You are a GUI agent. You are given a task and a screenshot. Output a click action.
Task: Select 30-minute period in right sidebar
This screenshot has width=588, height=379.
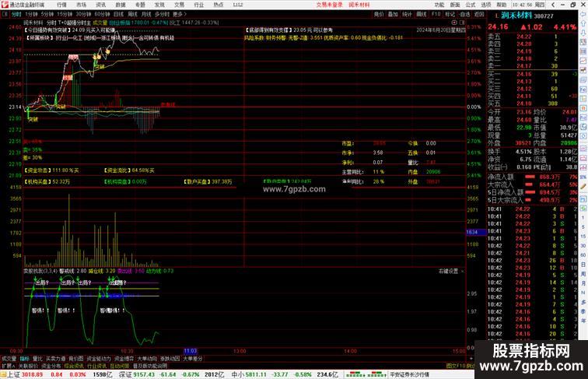pyautogui.click(x=583, y=246)
